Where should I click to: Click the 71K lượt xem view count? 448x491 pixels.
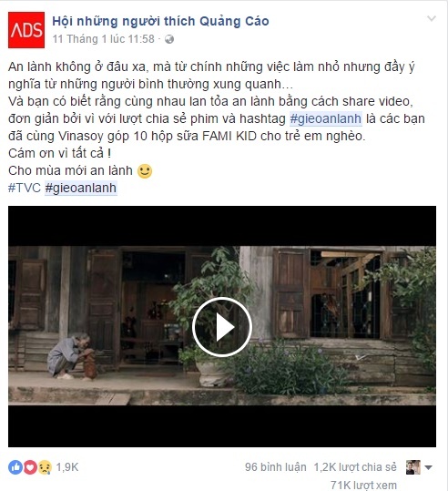(363, 485)
